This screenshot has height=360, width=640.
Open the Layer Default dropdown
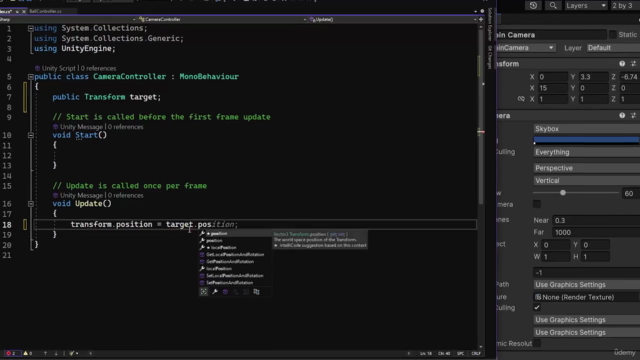(x=613, y=48)
